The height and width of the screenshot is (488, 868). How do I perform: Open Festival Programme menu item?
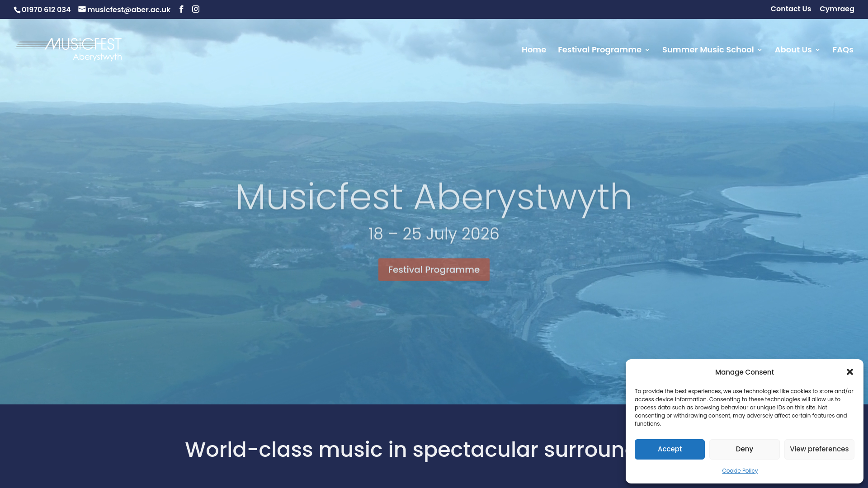click(599, 50)
